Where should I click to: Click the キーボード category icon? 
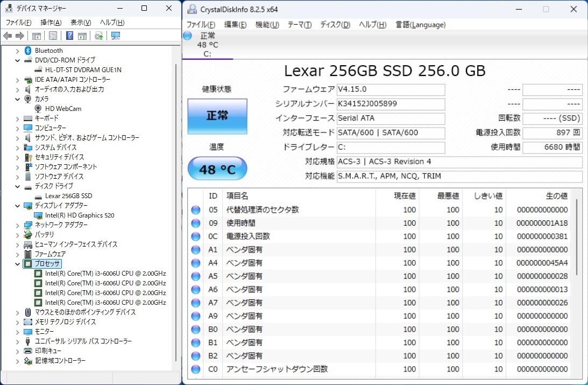tap(28, 118)
